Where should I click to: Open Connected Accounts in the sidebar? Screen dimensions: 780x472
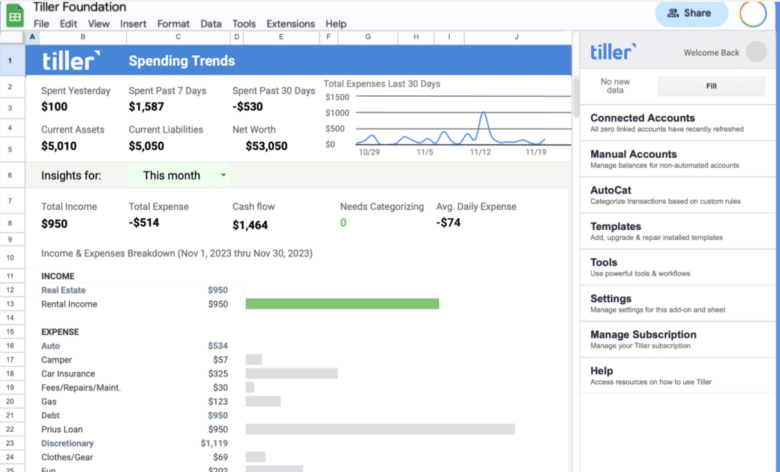click(x=642, y=118)
